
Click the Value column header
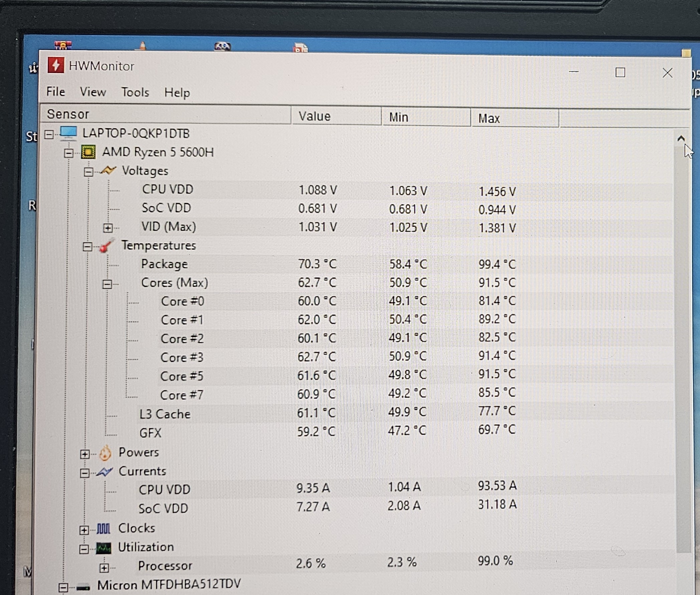(x=337, y=116)
